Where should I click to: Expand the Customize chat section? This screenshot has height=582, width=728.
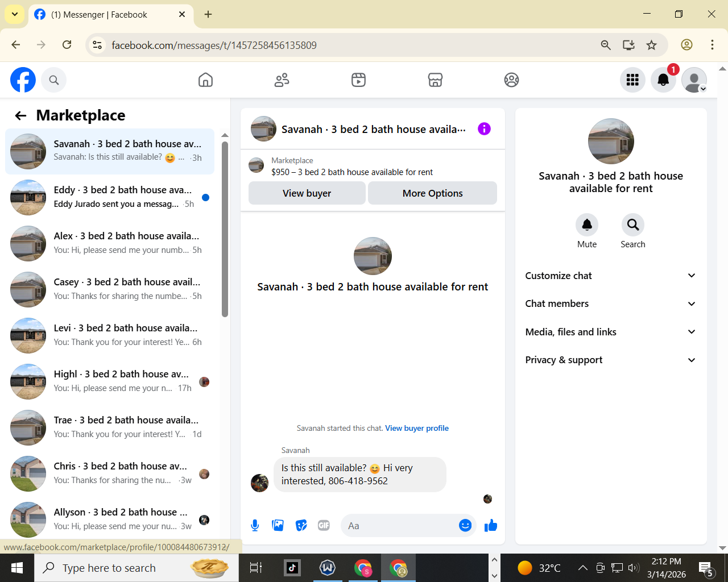pos(611,276)
